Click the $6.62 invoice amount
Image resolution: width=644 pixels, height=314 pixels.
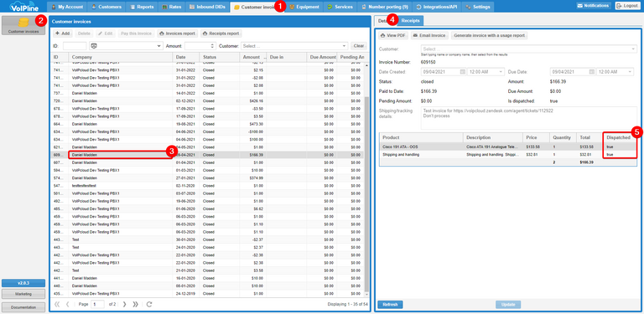(258, 208)
